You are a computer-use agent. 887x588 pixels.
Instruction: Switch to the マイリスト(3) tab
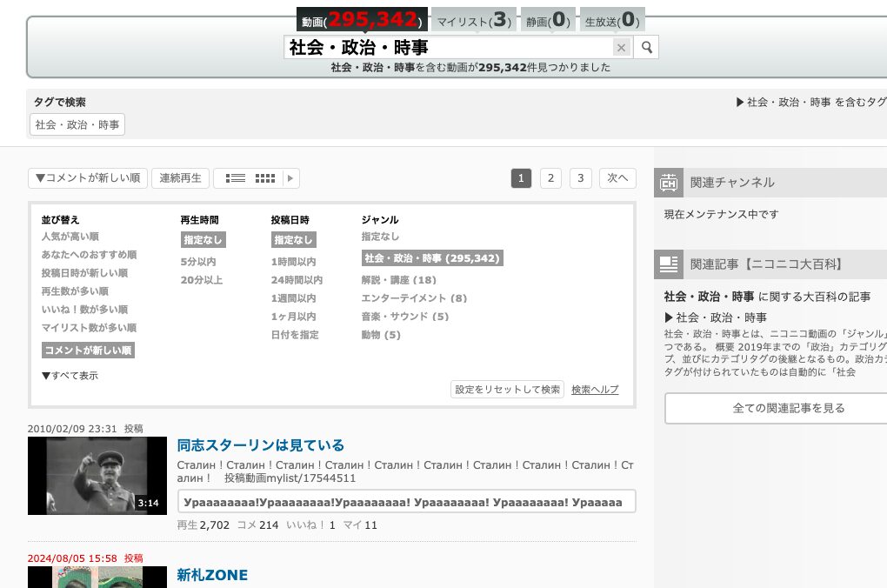point(473,21)
